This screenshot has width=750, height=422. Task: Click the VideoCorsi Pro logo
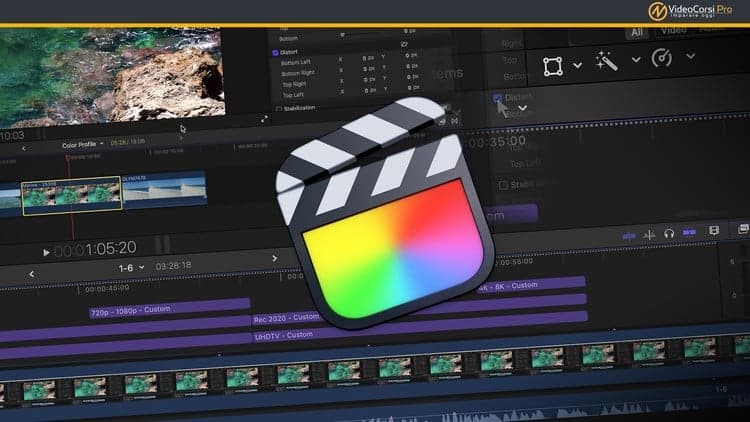tap(690, 10)
